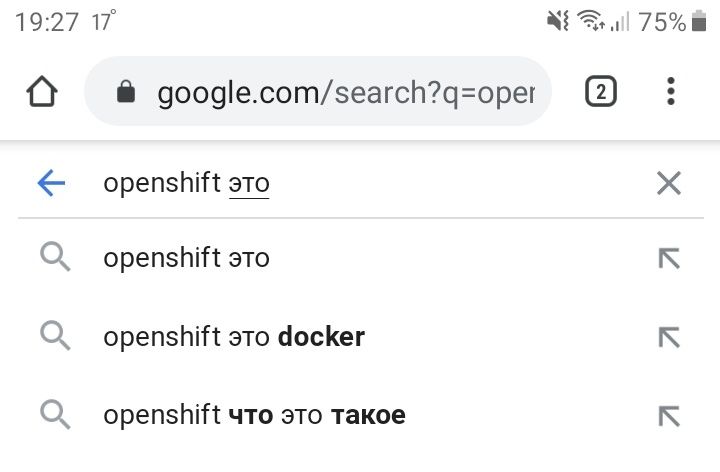
Task: Tap the 19:27 clock in status bar
Action: [x=46, y=22]
